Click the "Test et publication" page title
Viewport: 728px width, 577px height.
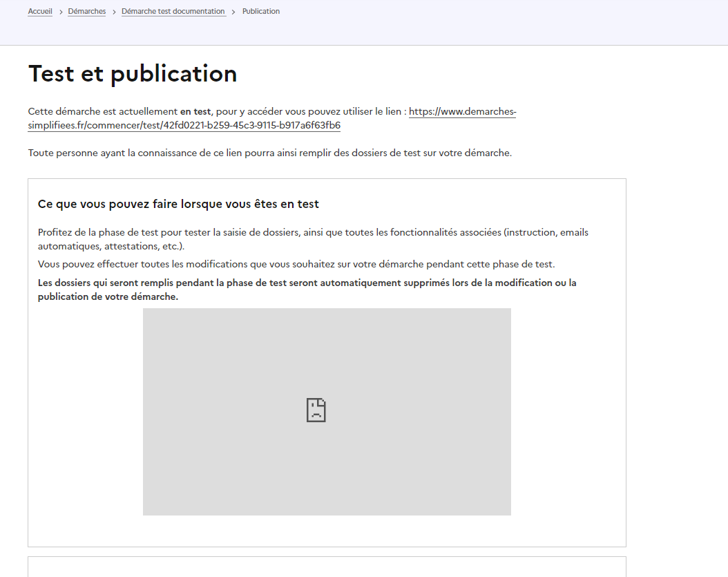click(x=133, y=73)
